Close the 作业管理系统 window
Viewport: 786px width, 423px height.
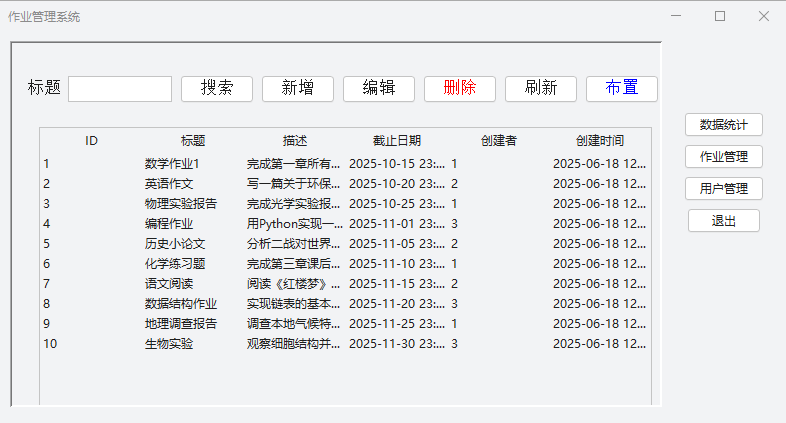763,17
